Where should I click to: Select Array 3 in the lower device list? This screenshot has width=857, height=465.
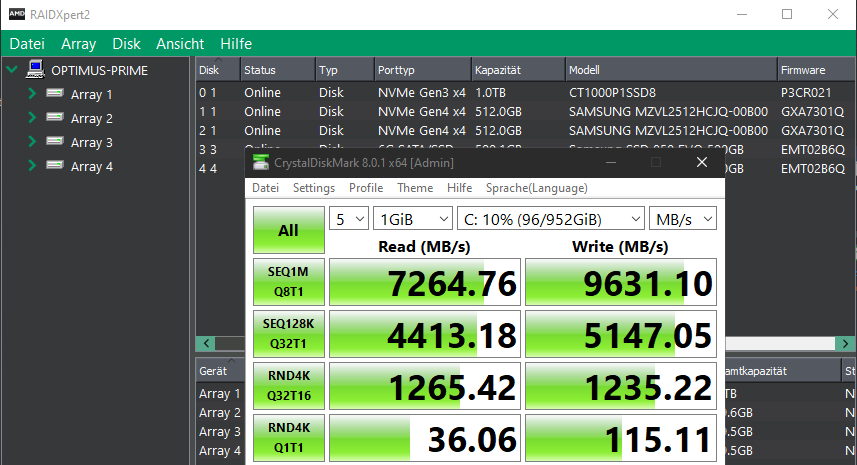click(220, 432)
